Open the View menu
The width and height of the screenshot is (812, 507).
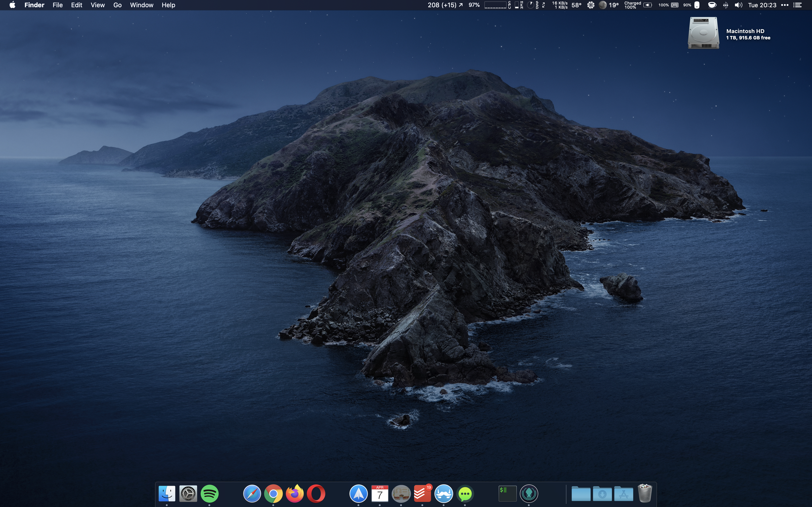coord(98,5)
